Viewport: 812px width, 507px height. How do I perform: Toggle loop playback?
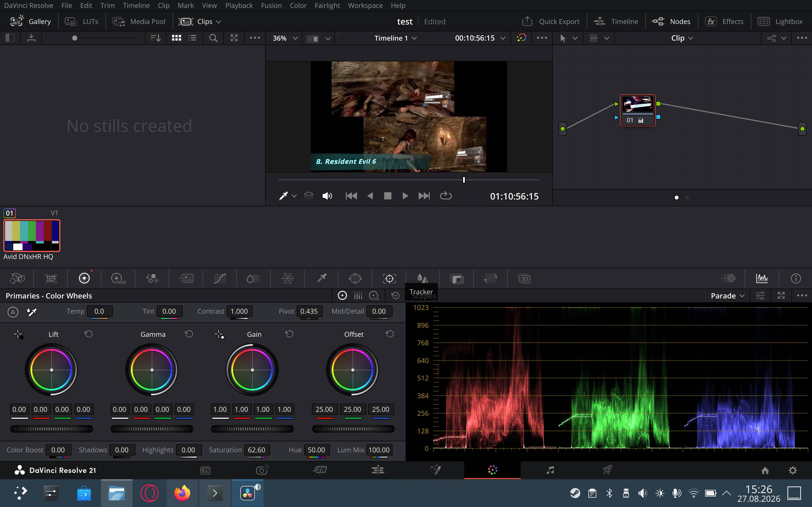[446, 196]
